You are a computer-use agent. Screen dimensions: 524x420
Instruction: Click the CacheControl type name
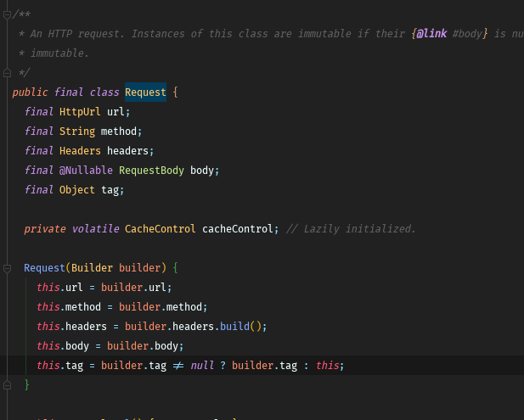160,229
